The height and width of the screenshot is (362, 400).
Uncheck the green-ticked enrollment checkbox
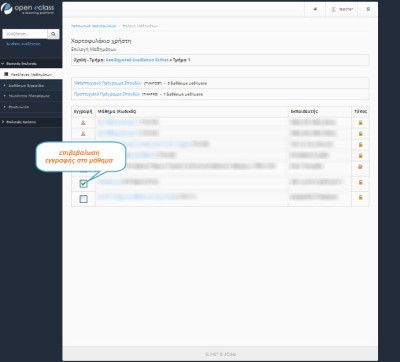(x=84, y=184)
